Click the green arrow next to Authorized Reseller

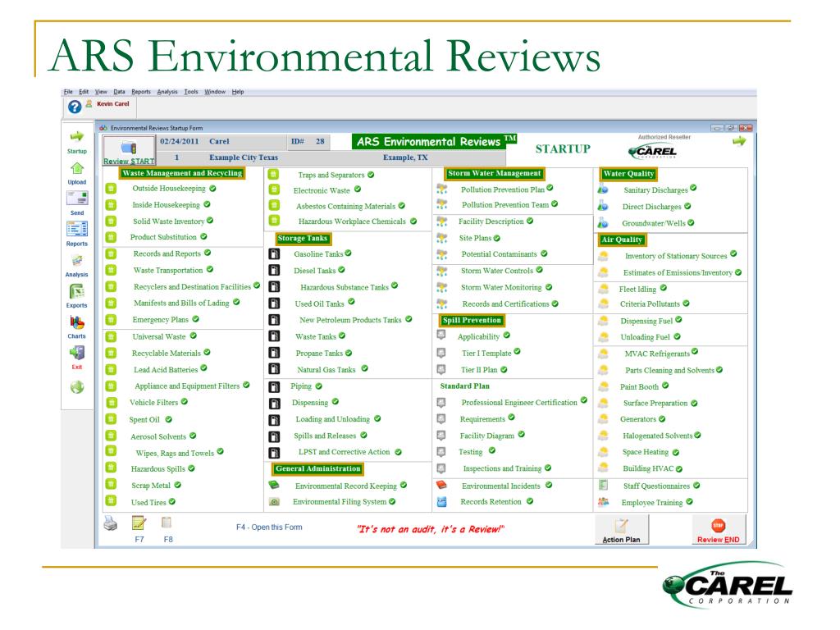[739, 141]
